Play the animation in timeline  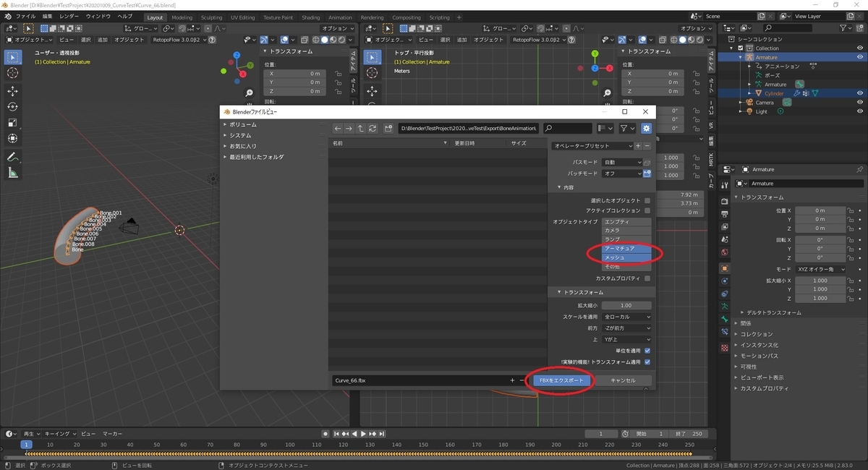tap(363, 434)
